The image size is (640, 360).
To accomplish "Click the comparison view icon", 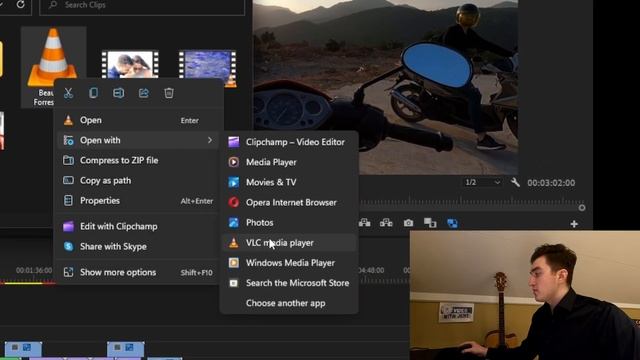I will [x=430, y=223].
